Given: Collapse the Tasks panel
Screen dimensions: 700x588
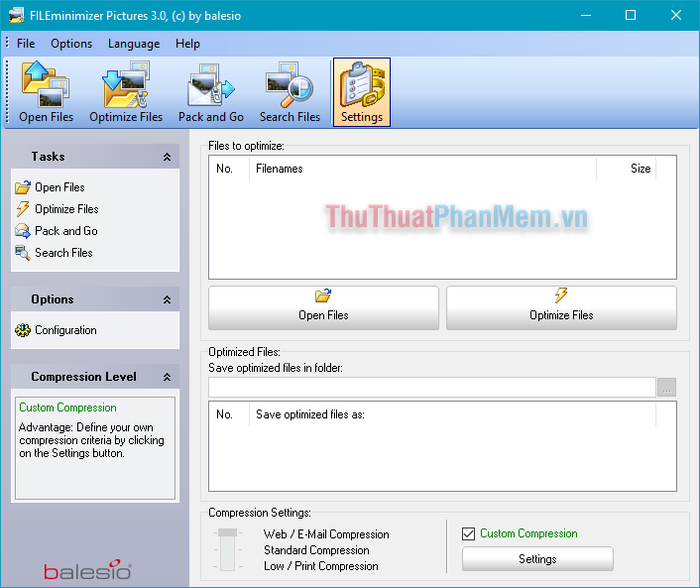Looking at the screenshot, I should [x=167, y=157].
